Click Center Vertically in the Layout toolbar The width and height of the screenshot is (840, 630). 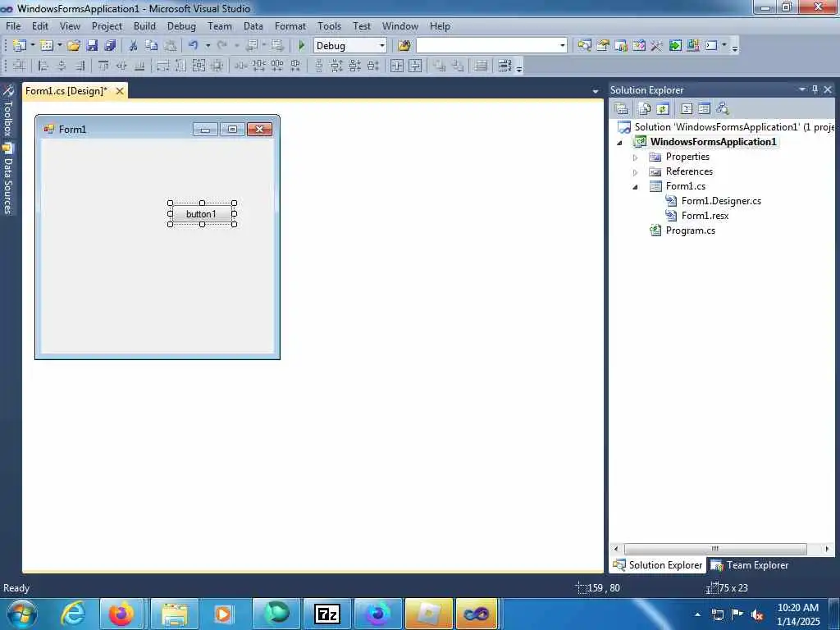[x=415, y=66]
